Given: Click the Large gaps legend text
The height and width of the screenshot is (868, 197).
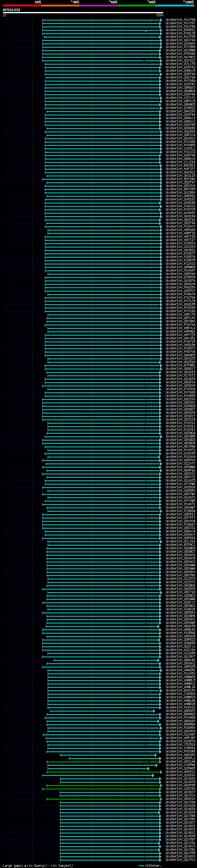Looking at the screenshot, I should (37, 866).
